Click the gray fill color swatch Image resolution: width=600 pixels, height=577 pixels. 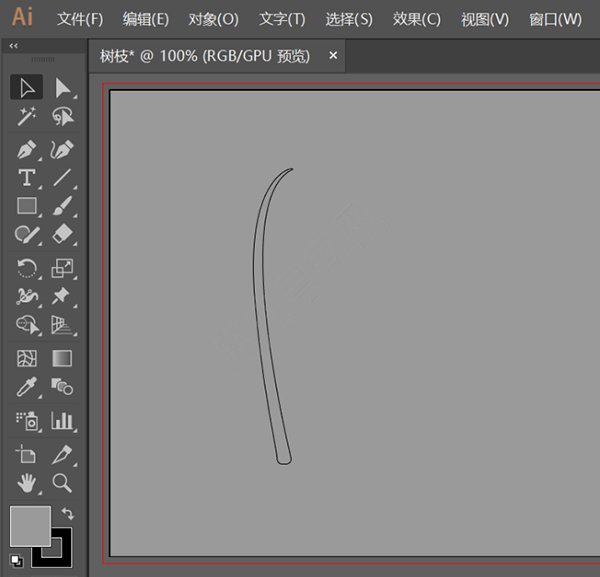click(x=30, y=526)
